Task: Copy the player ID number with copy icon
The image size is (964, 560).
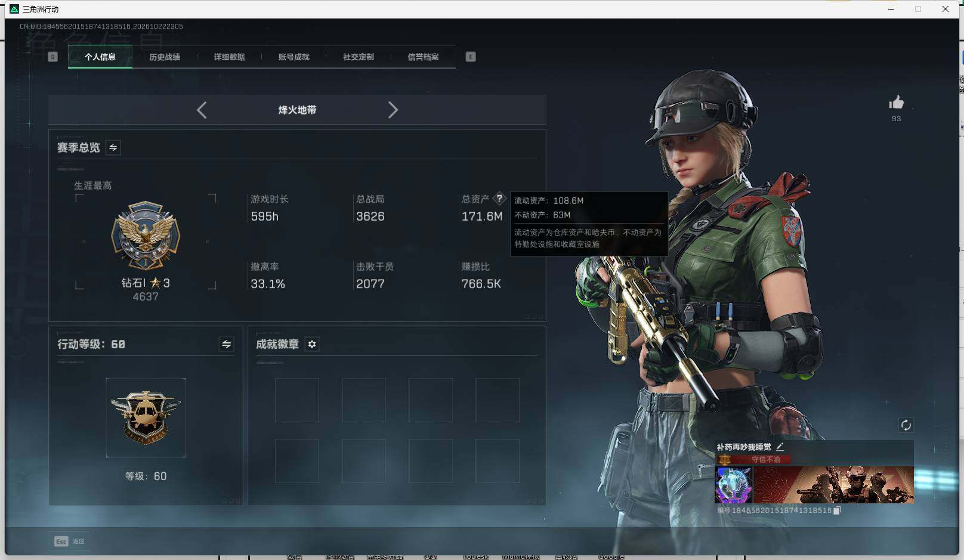Action: click(837, 511)
